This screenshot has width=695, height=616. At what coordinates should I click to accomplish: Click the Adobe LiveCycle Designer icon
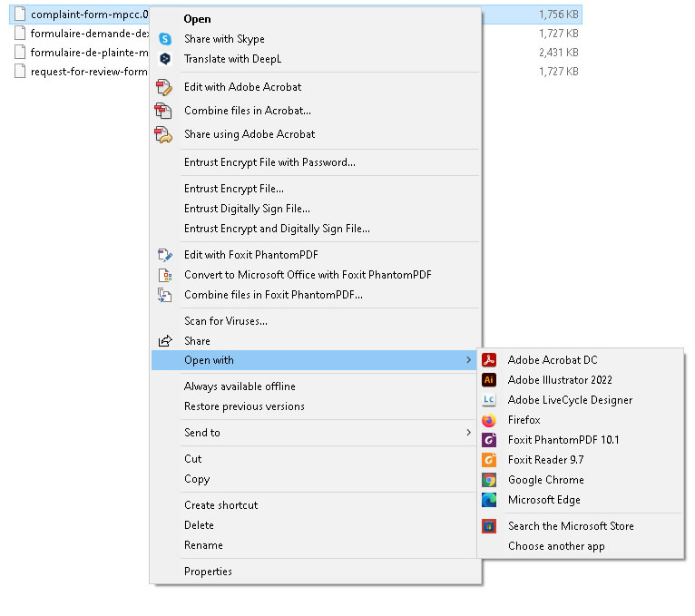coord(489,400)
